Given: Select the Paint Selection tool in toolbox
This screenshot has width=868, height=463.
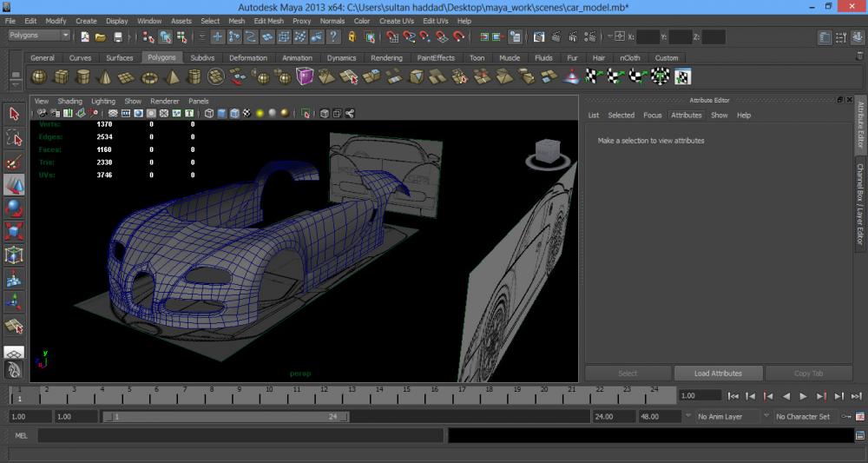Looking at the screenshot, I should pyautogui.click(x=14, y=162).
